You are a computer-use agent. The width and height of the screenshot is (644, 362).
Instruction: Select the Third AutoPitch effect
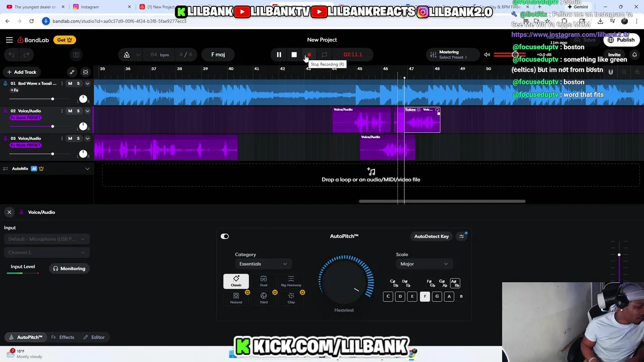264,298
